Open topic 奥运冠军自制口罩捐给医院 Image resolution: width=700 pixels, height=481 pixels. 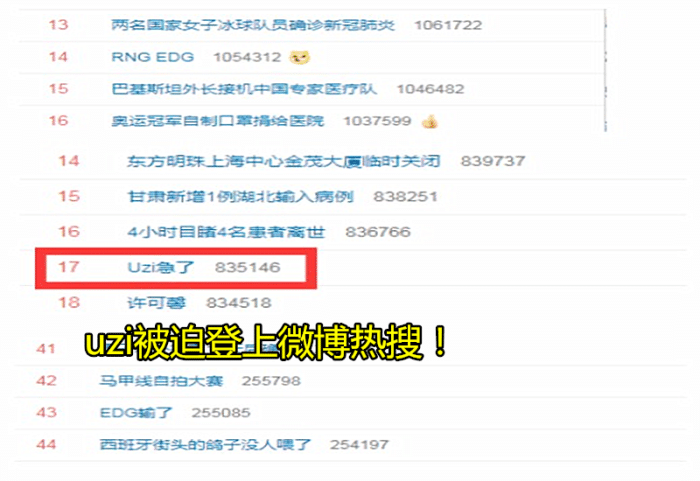(x=217, y=121)
